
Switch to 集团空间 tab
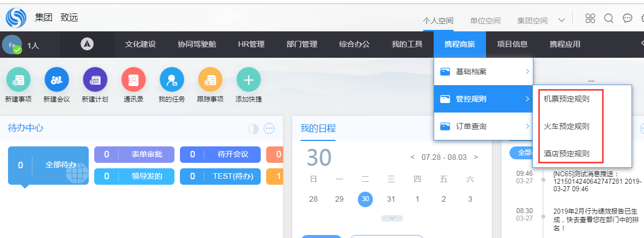coord(532,21)
